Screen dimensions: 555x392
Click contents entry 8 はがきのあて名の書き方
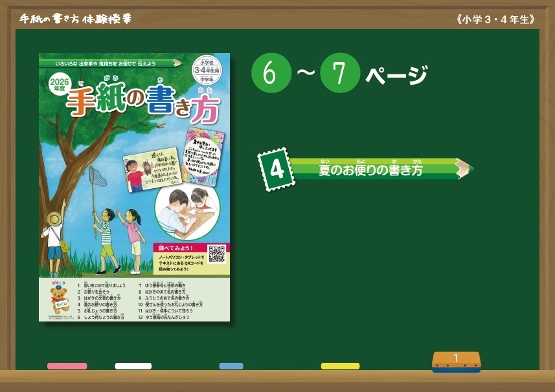tap(162, 292)
